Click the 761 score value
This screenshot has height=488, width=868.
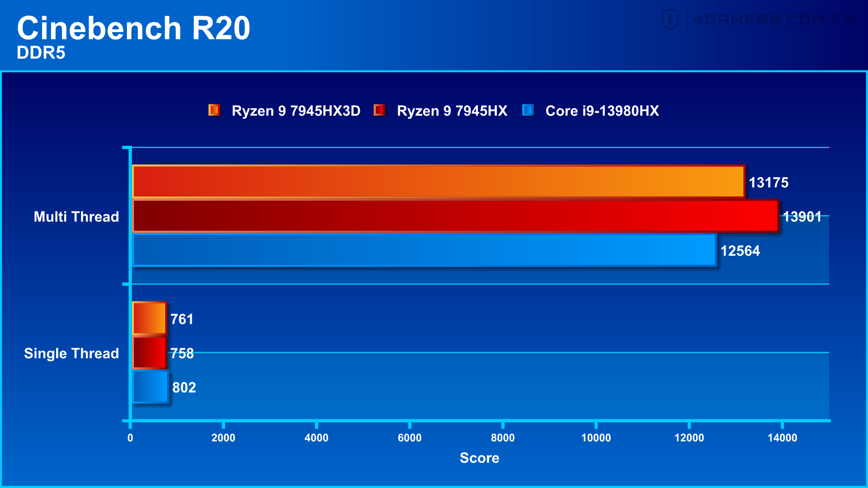(182, 319)
